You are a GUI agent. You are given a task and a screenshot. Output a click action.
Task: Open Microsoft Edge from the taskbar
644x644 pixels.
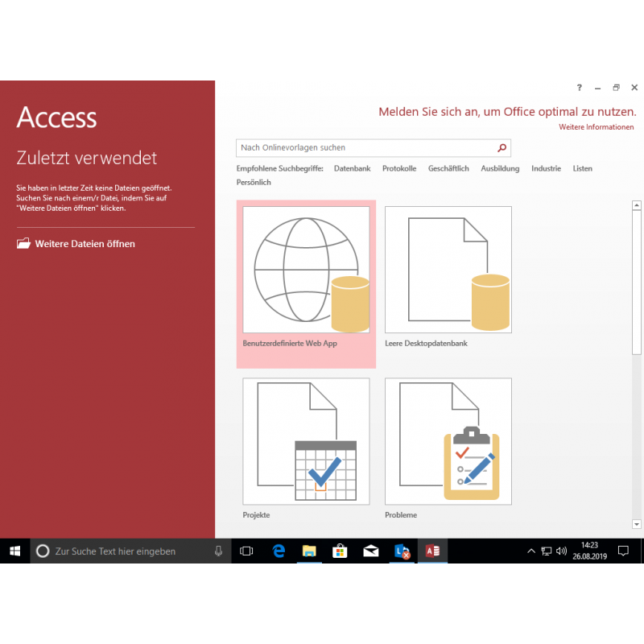(x=279, y=551)
